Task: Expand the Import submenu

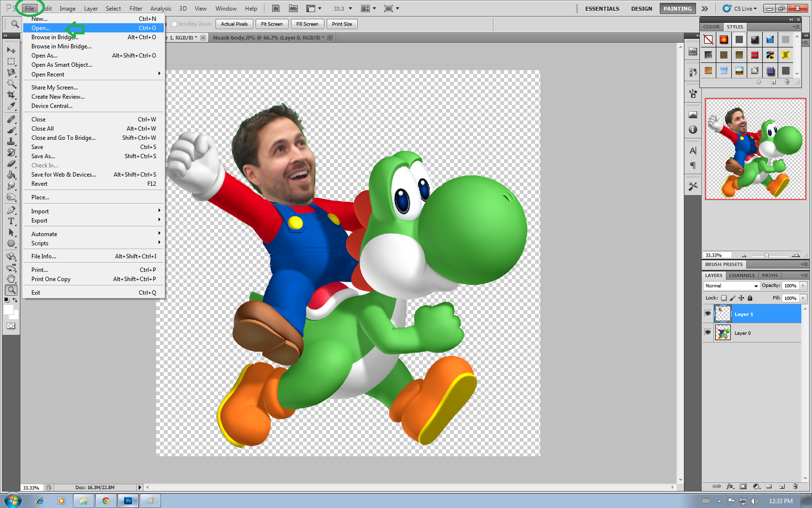Action: [94, 211]
